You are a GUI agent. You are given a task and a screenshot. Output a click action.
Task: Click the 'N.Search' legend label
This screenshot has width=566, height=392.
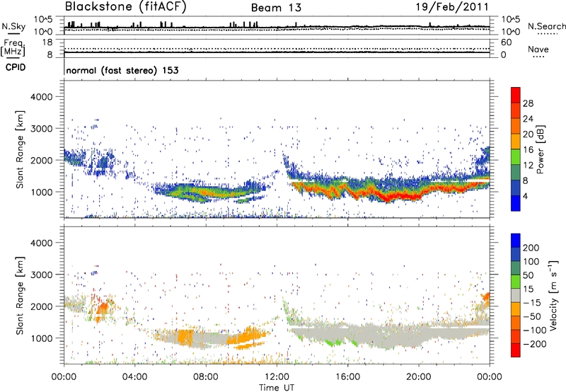pos(546,26)
